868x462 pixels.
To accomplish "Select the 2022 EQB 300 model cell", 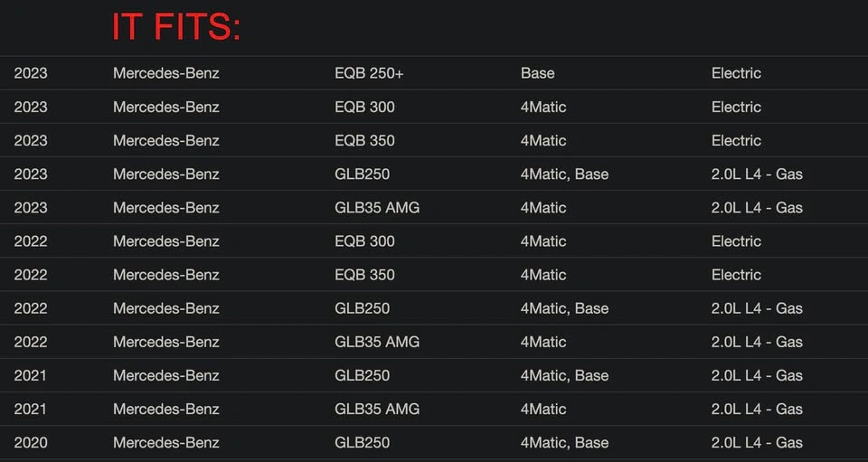I will coord(364,241).
